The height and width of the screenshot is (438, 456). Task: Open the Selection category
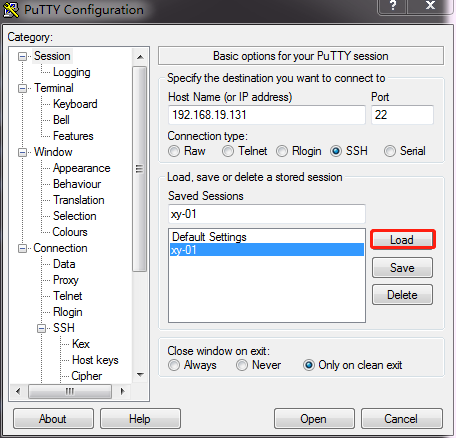click(x=75, y=216)
